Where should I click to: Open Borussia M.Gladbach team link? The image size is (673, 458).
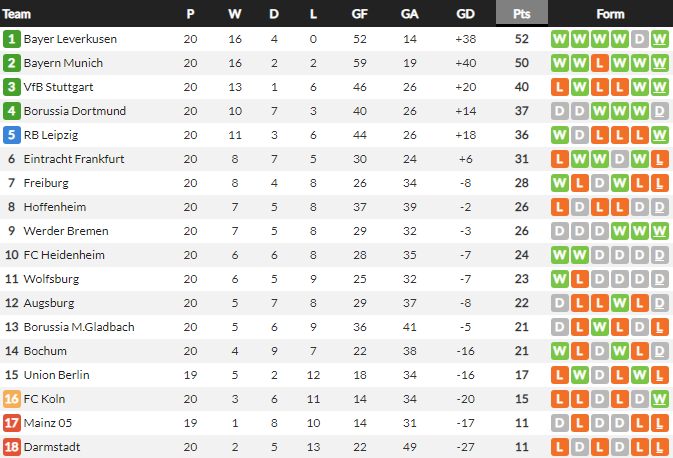(x=79, y=327)
